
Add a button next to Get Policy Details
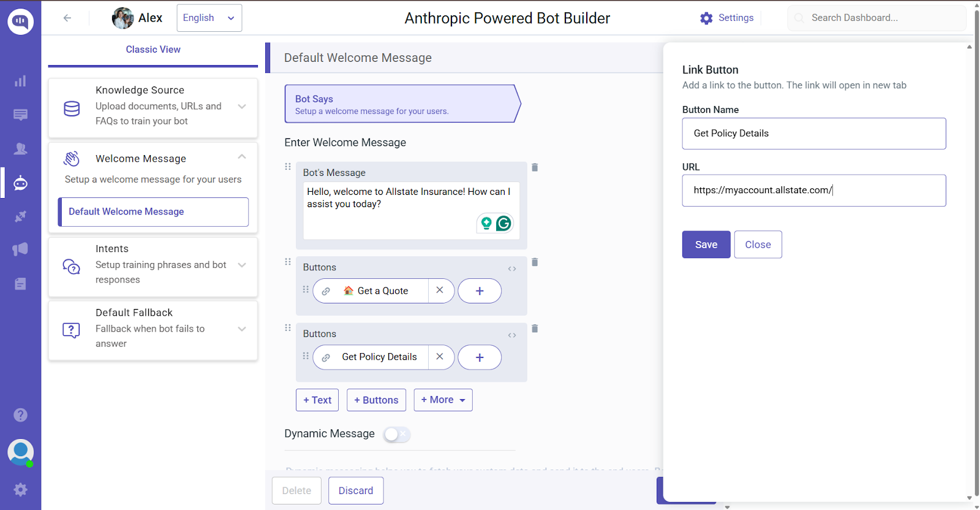coord(480,357)
